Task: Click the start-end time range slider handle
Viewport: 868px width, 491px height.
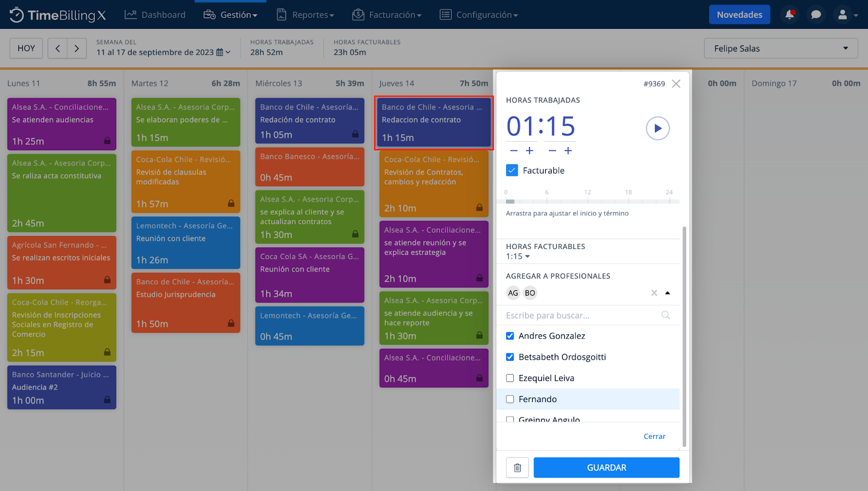Action: coord(510,201)
